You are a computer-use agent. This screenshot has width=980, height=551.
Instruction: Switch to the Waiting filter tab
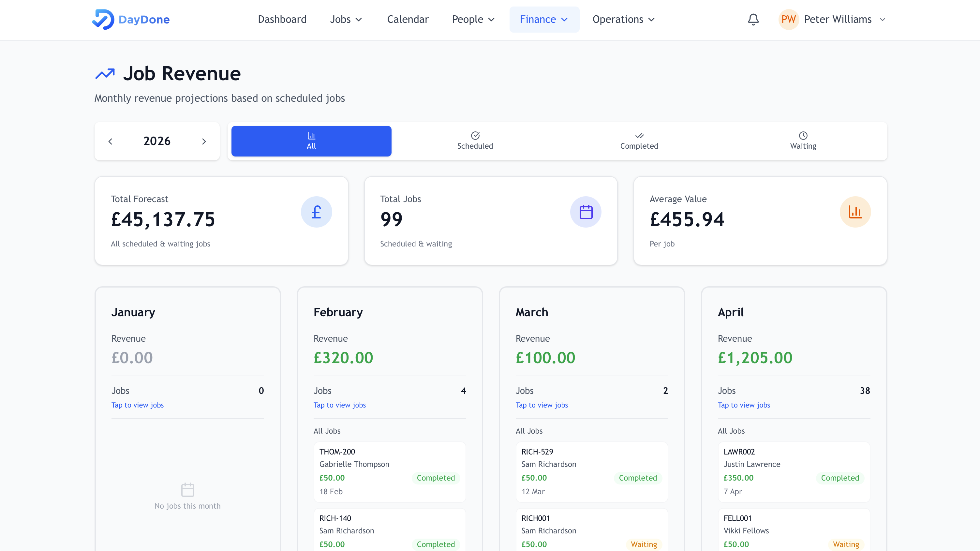(x=803, y=141)
